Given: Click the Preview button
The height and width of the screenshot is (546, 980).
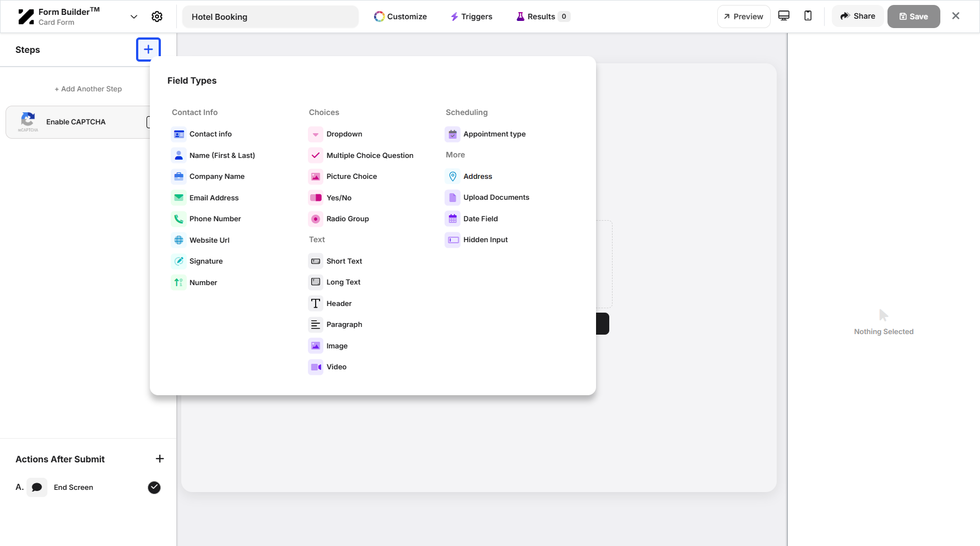Looking at the screenshot, I should coord(744,17).
